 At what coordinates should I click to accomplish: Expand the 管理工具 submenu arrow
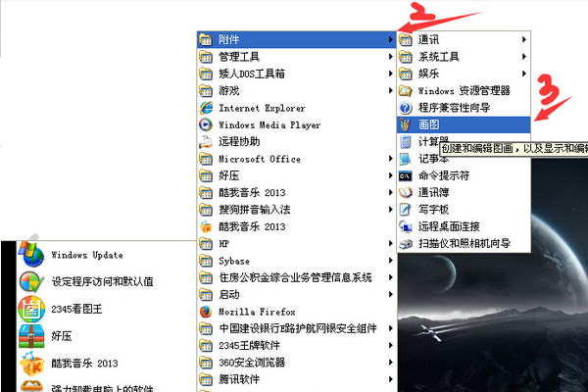point(390,57)
